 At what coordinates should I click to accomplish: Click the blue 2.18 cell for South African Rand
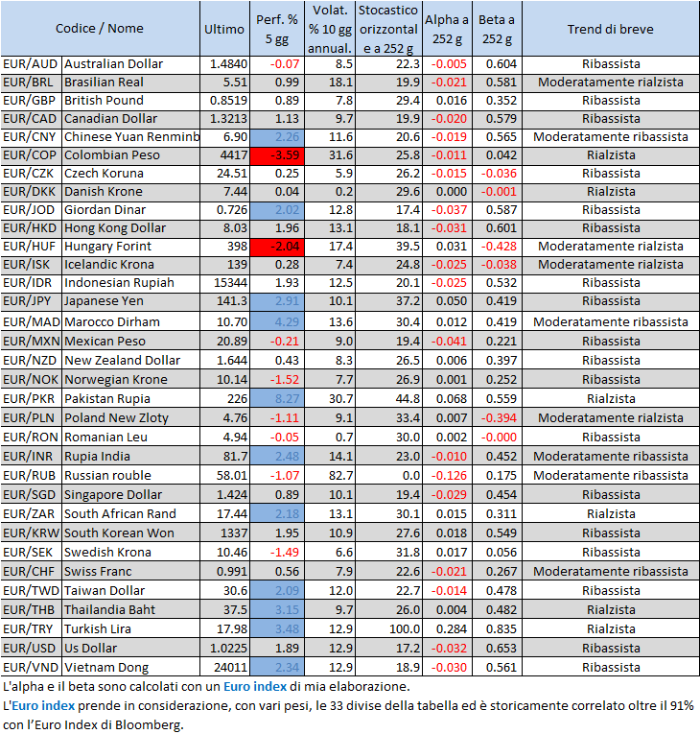[x=277, y=514]
